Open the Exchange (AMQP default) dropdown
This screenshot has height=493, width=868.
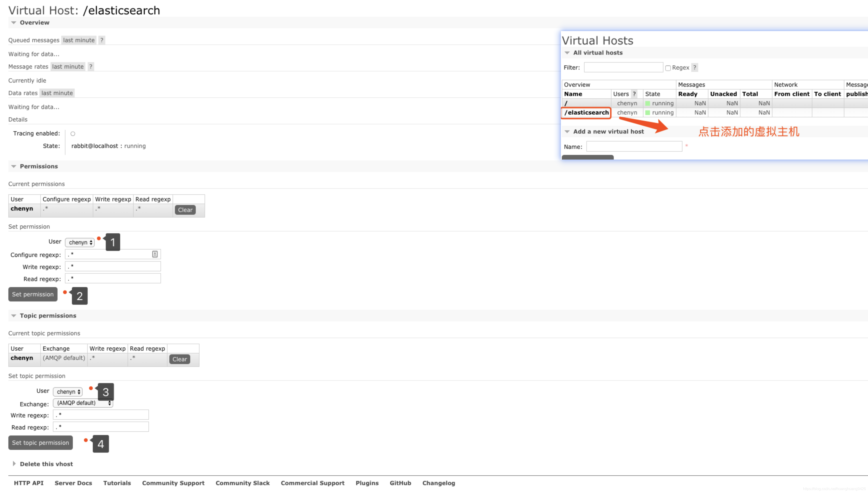point(83,403)
